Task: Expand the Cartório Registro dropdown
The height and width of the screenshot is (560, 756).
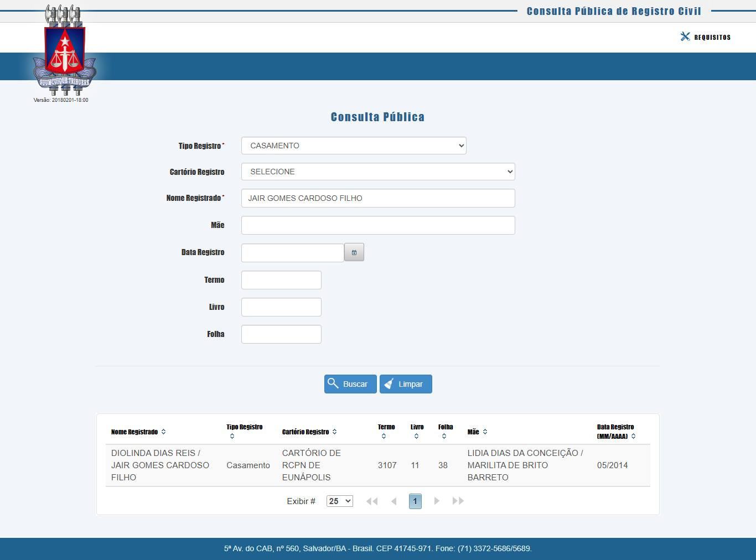Action: point(378,172)
